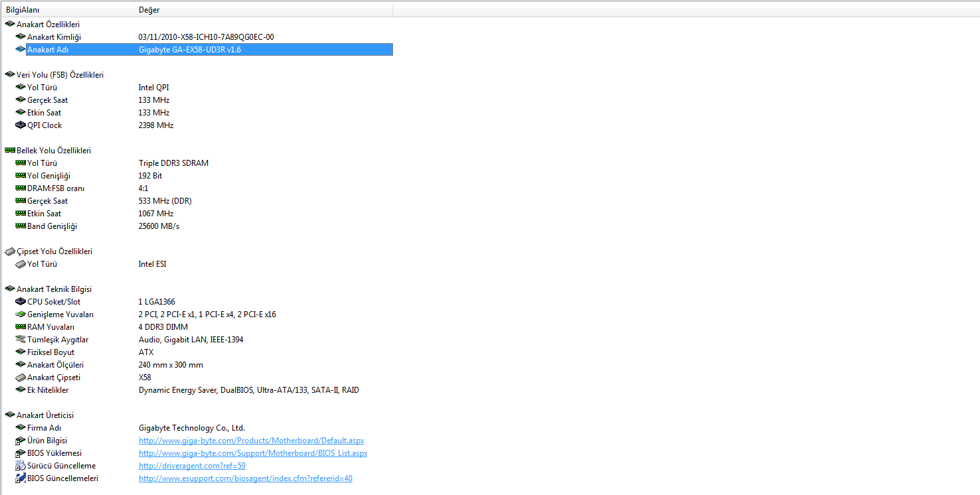Click the Genişleme Yuvaları card icon
Viewport: 980px width, 495px height.
click(x=20, y=315)
